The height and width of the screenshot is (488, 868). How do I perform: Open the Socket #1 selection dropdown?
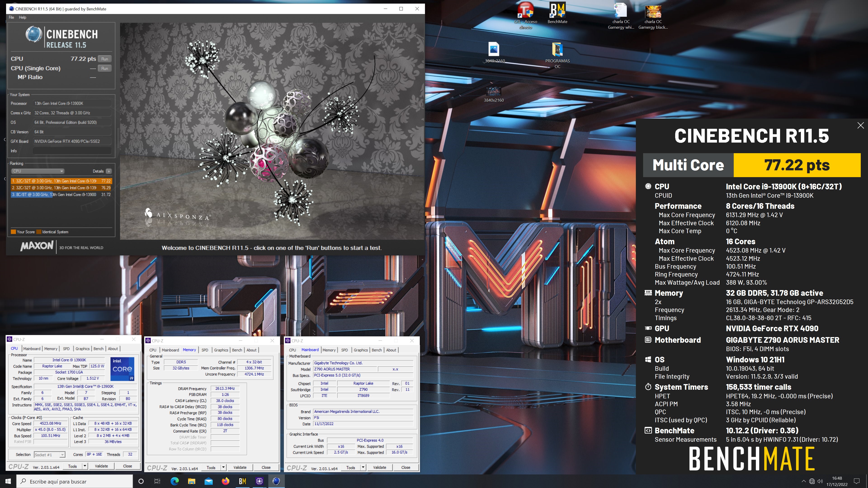coord(50,455)
